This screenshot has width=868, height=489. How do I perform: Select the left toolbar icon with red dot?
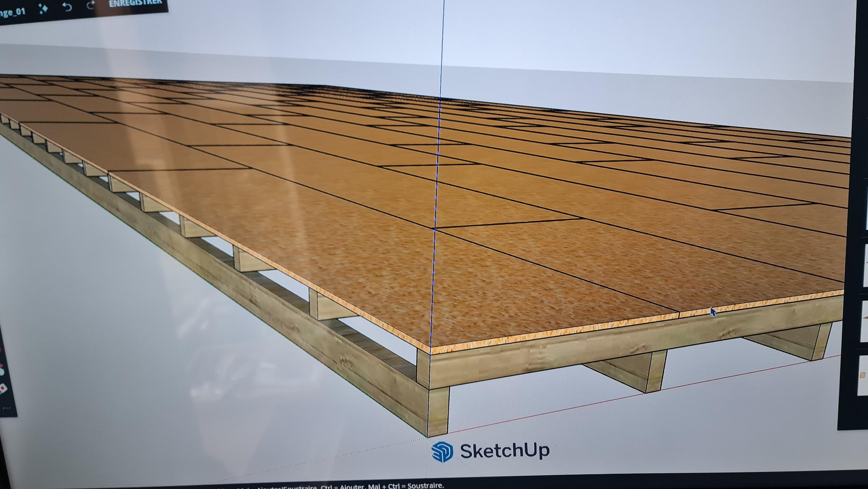point(3,388)
